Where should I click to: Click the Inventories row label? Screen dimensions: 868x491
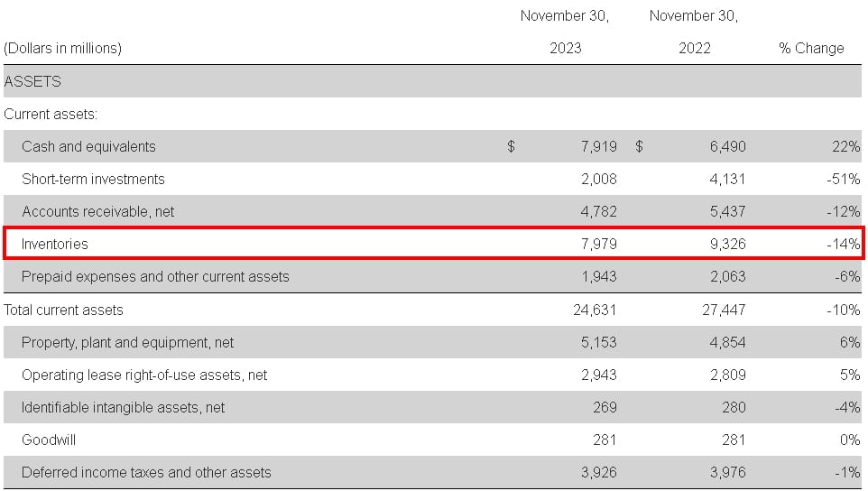55,244
